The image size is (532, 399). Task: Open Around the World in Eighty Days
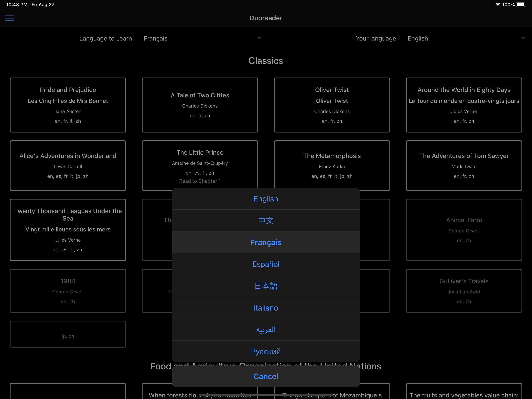pyautogui.click(x=464, y=105)
